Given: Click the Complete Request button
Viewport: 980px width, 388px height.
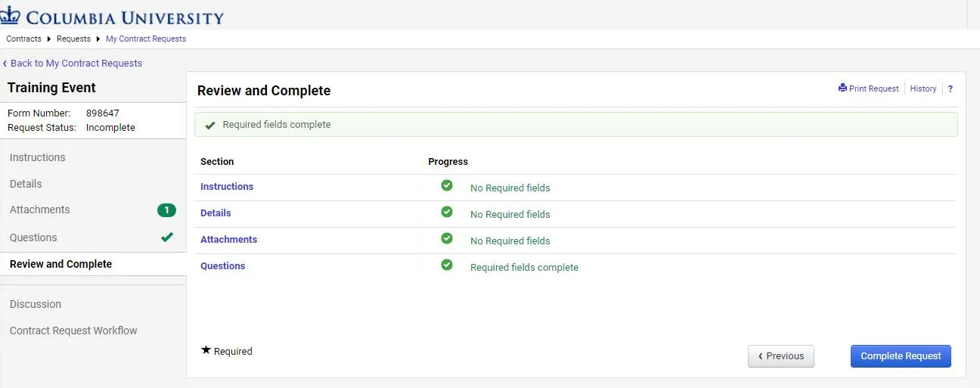Looking at the screenshot, I should [x=901, y=356].
